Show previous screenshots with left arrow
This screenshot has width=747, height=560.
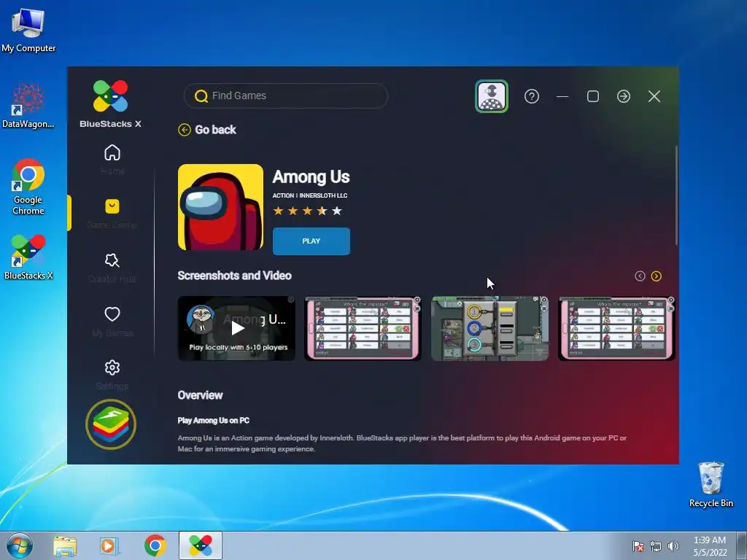(x=640, y=276)
